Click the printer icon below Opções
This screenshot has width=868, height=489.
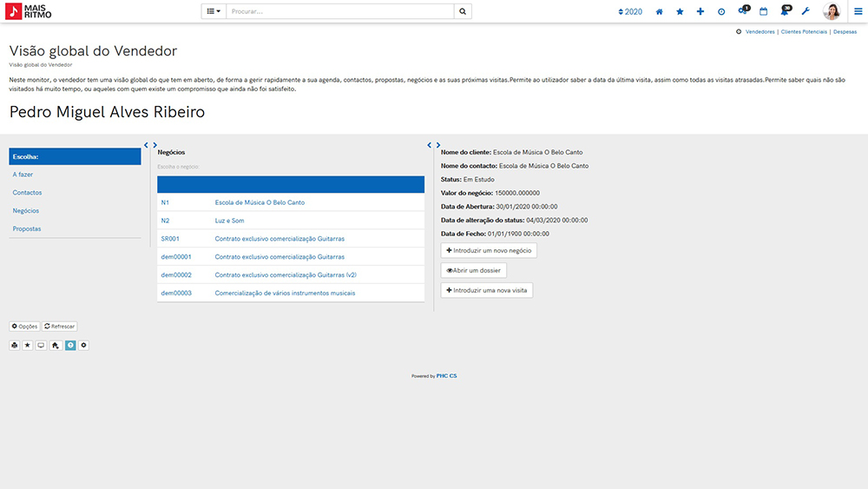(x=15, y=345)
